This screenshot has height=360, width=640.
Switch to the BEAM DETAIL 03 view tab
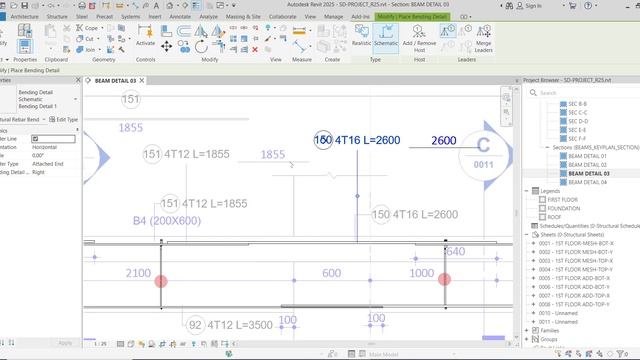click(x=115, y=81)
